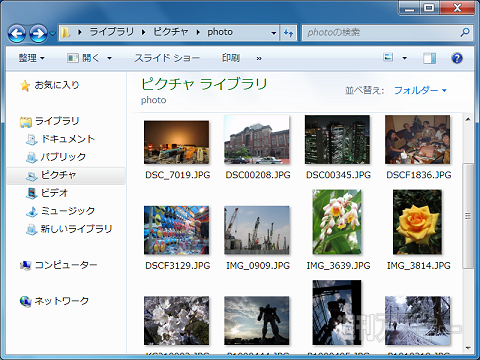Toggle the preview pane
The width and height of the screenshot is (480, 360).
pos(429,58)
